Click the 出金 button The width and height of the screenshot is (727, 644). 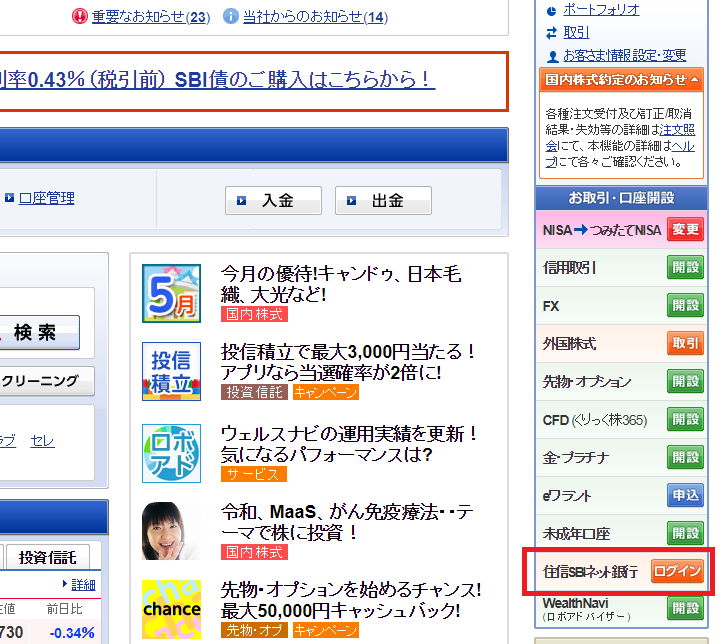coord(383,200)
